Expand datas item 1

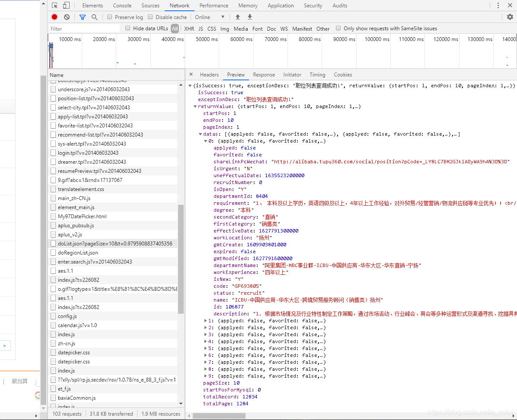(205, 321)
